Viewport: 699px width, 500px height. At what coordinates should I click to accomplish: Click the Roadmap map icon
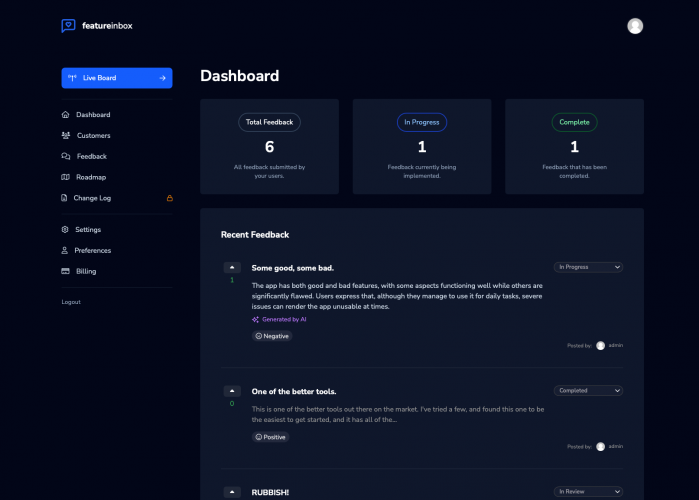pyautogui.click(x=65, y=177)
